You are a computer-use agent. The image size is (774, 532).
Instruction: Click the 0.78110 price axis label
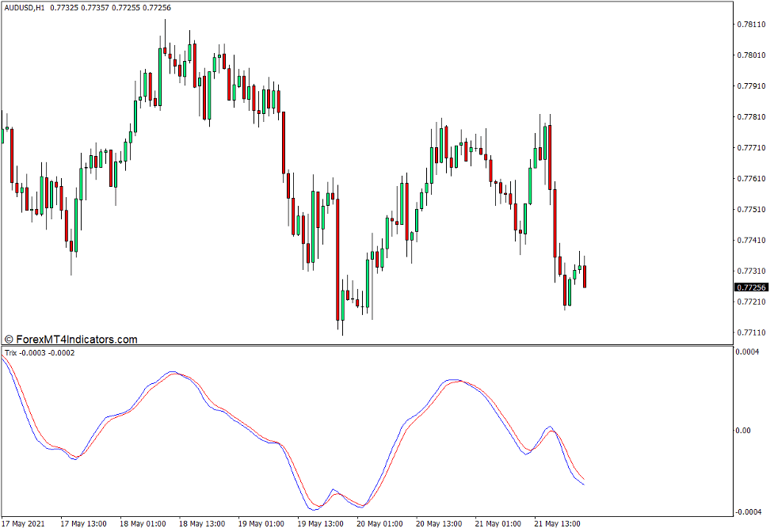[751, 25]
